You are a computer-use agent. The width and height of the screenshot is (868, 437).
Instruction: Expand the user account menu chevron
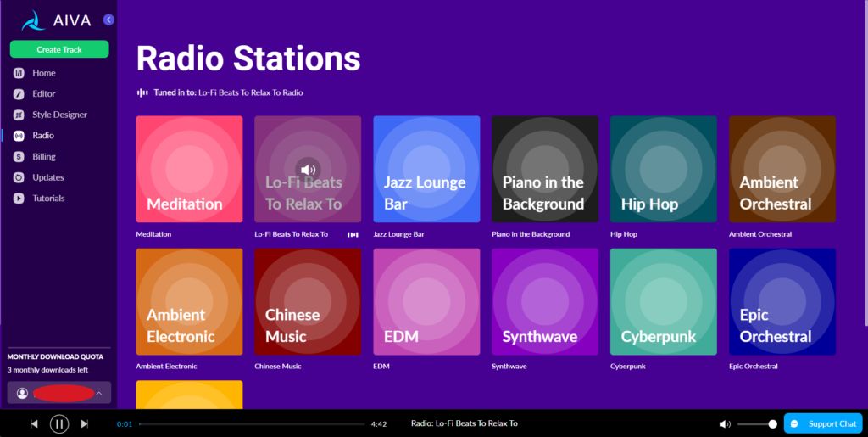tap(99, 393)
